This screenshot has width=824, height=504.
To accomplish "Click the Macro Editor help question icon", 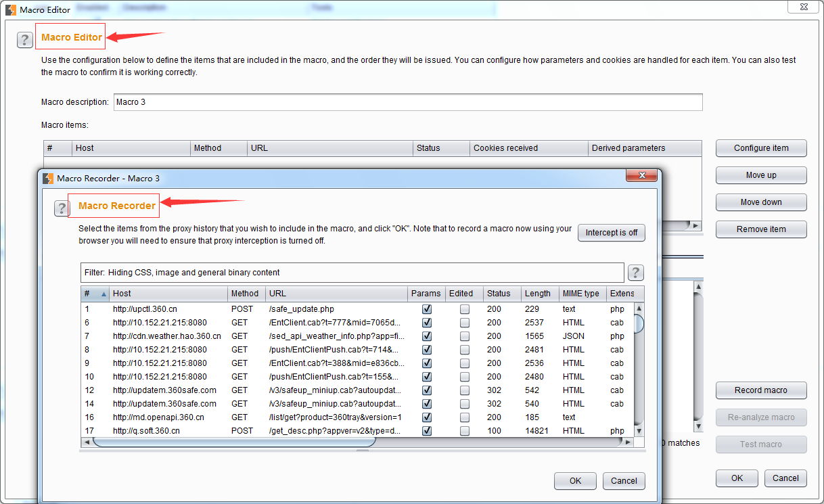I will pos(25,40).
